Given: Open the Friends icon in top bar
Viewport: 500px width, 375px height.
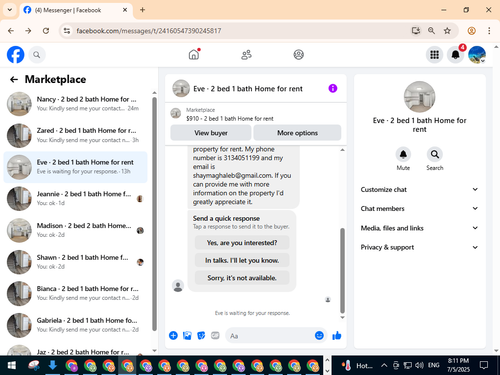Looking at the screenshot, I should pos(246,55).
